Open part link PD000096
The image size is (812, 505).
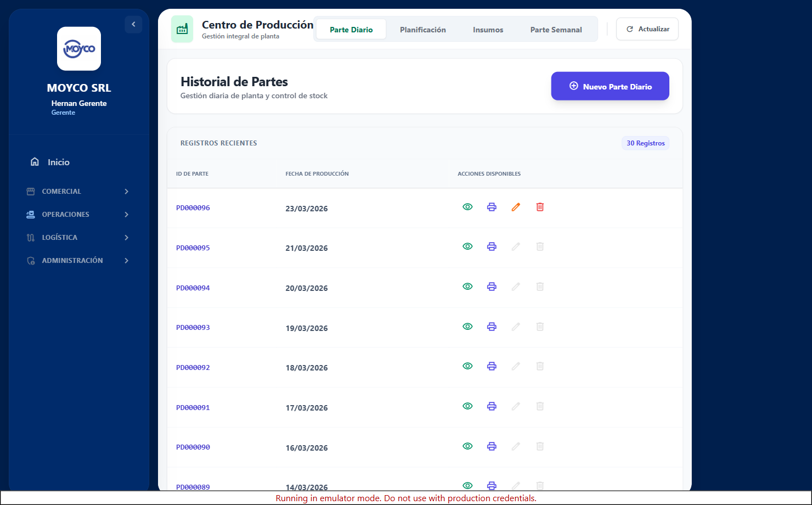[193, 208]
